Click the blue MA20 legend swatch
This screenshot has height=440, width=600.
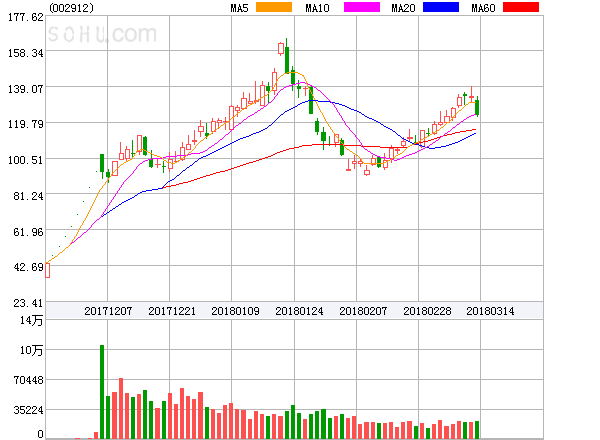coord(441,7)
